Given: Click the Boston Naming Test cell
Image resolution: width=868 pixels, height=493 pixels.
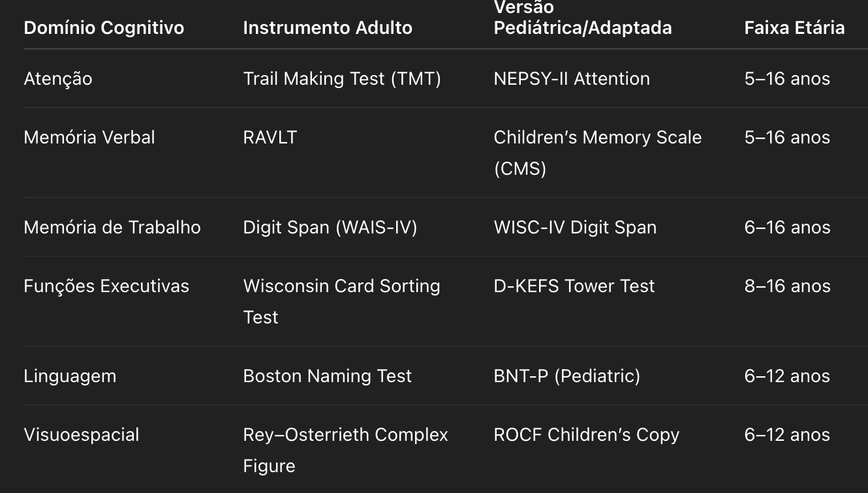Looking at the screenshot, I should pyautogui.click(x=328, y=376).
